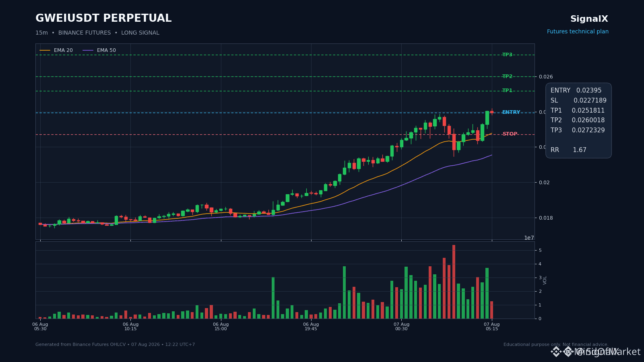Click the TP2 level label on chart
This screenshot has height=362, width=644.
[507, 76]
